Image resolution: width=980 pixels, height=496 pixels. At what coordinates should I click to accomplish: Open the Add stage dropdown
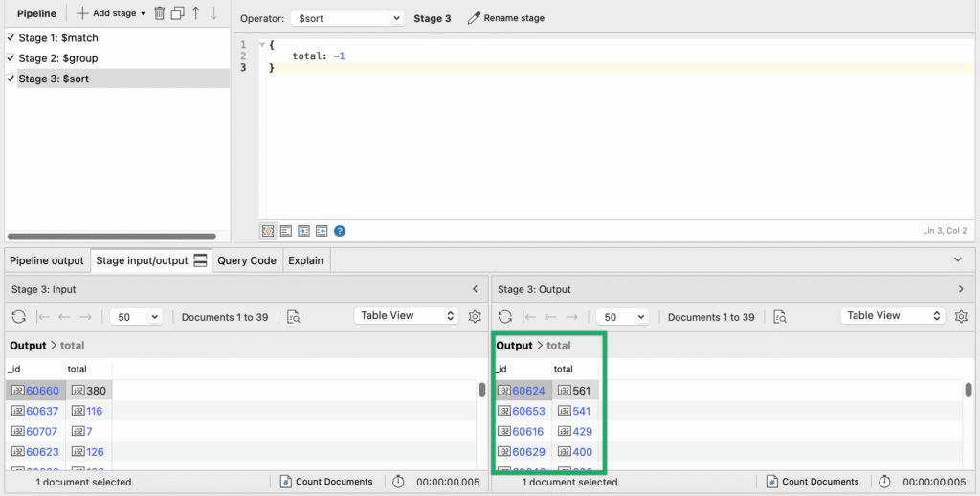pyautogui.click(x=111, y=13)
